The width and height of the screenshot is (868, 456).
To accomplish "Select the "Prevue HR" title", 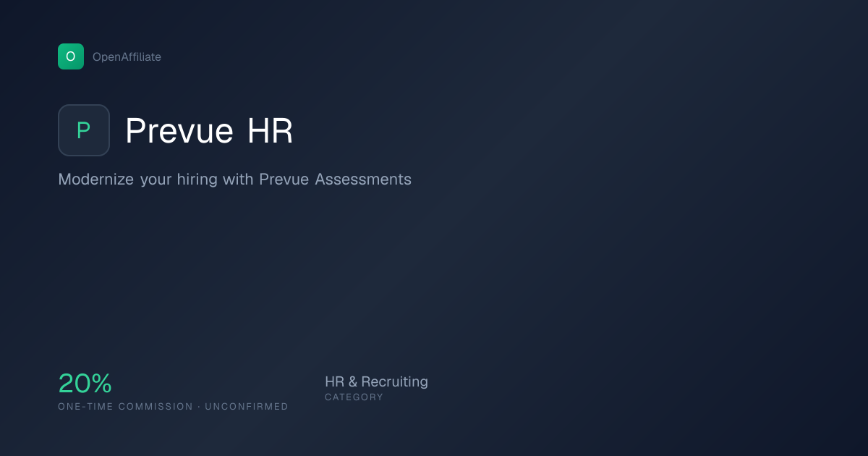I will [x=209, y=131].
